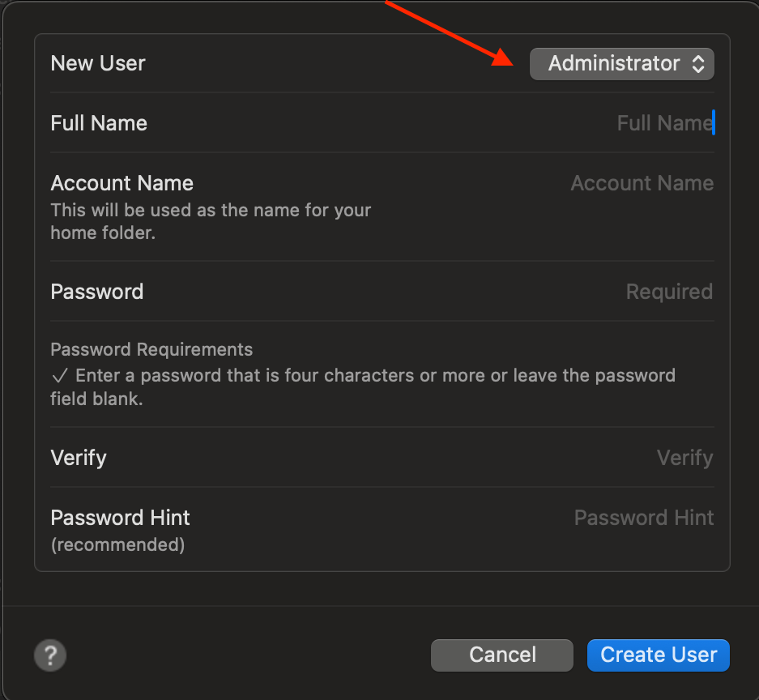Click the home folder description text
This screenshot has width=759, height=700.
[x=211, y=220]
